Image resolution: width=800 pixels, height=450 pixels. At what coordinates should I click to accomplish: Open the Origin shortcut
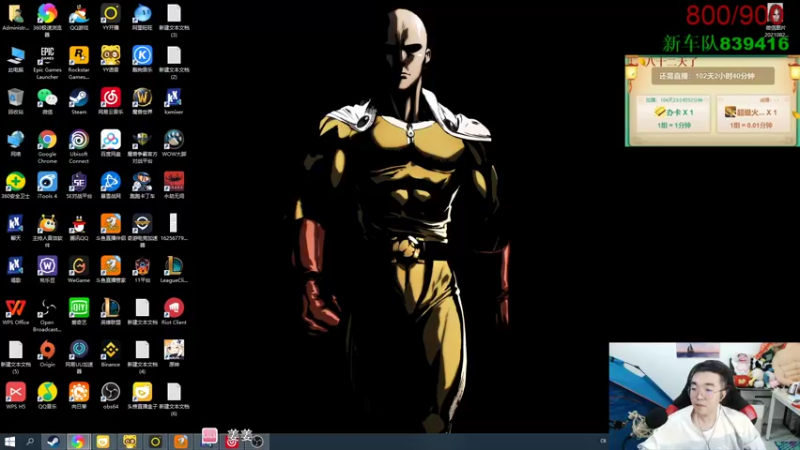click(x=47, y=351)
